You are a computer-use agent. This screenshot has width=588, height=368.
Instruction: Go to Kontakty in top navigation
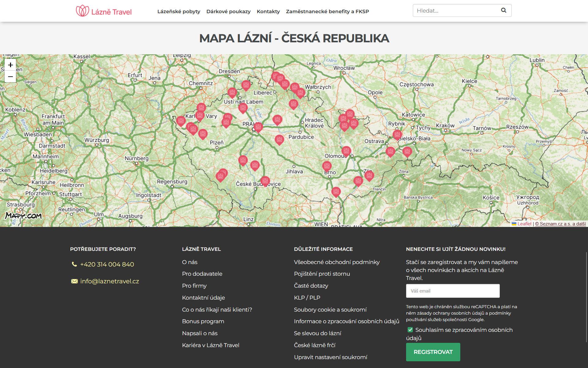click(x=268, y=11)
